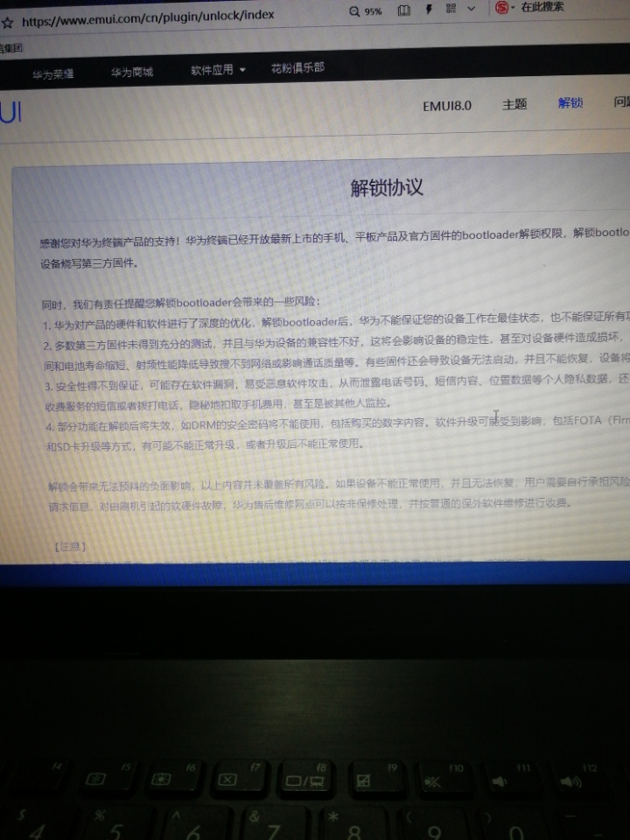
Task: Click the 95% zoom magnifier icon
Action: pyautogui.click(x=354, y=11)
